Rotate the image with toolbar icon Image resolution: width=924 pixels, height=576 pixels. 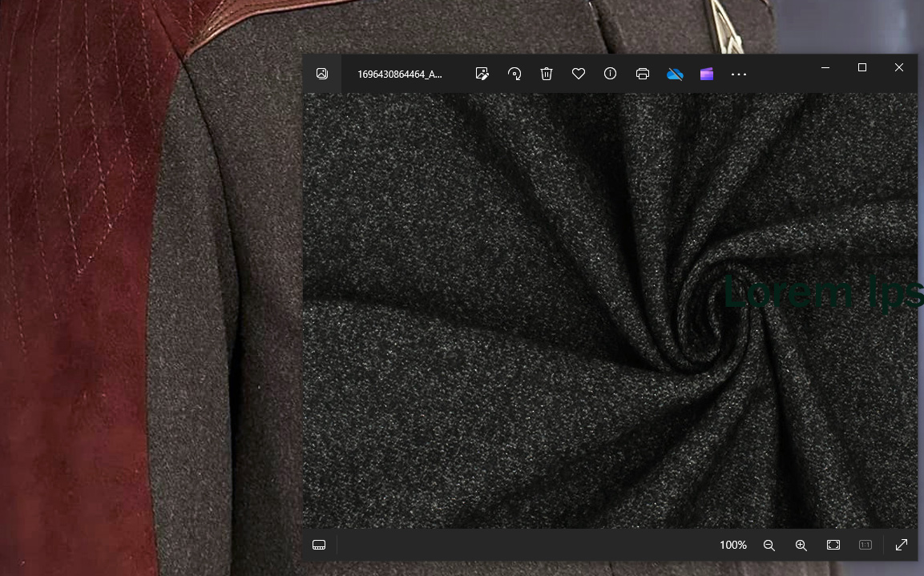(514, 74)
